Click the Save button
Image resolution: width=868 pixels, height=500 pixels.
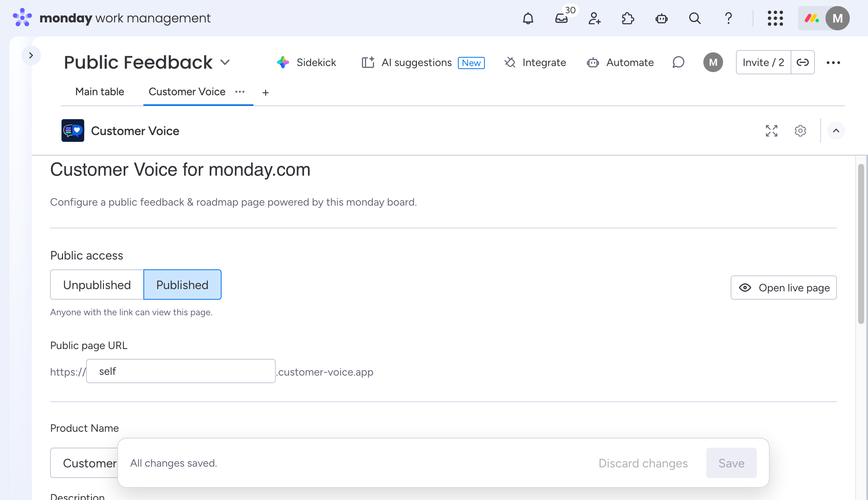point(731,463)
